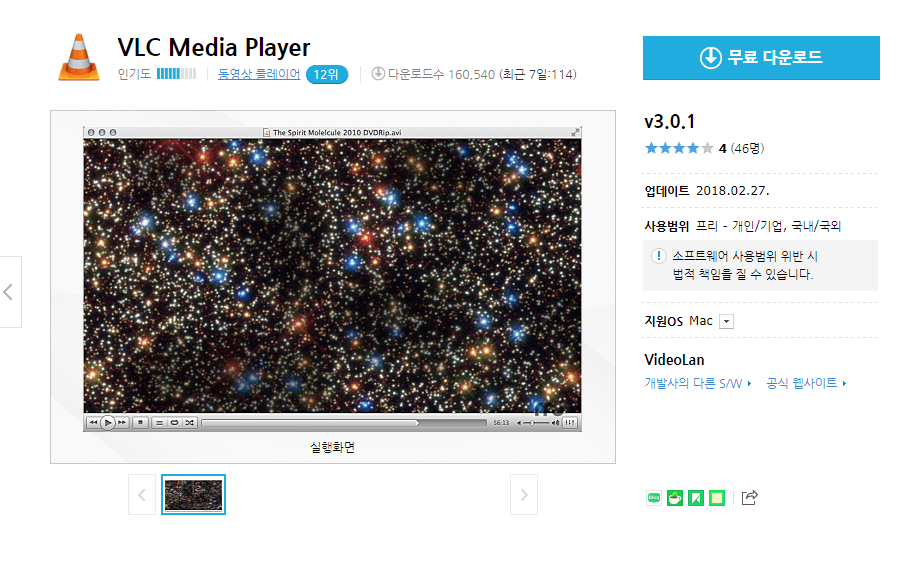
Task: Click the thumbnail strip next arrow
Action: coord(524,495)
